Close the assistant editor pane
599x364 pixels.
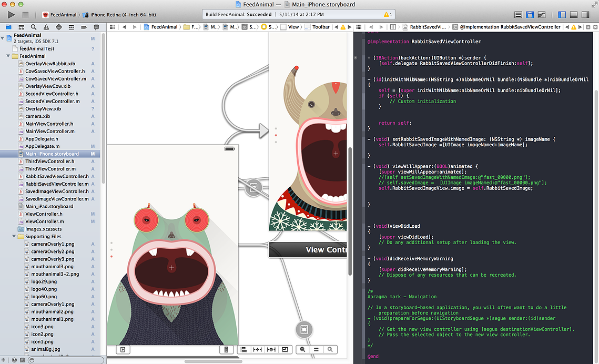(x=595, y=27)
